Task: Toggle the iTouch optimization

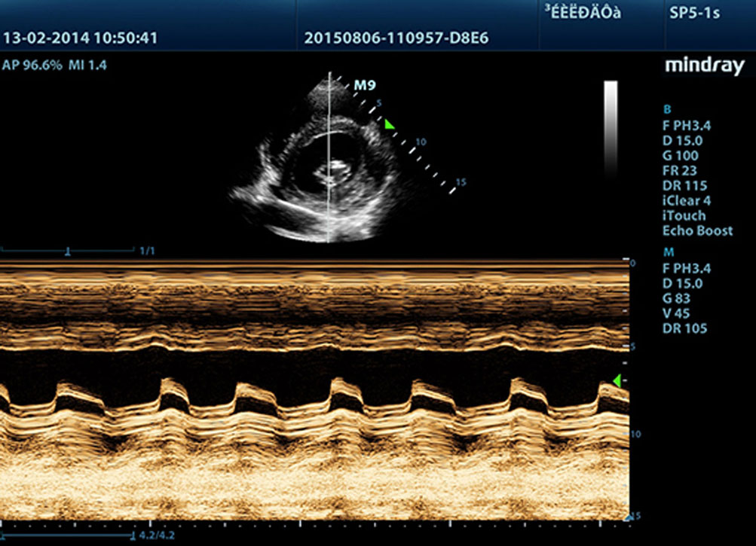Action: (x=684, y=216)
